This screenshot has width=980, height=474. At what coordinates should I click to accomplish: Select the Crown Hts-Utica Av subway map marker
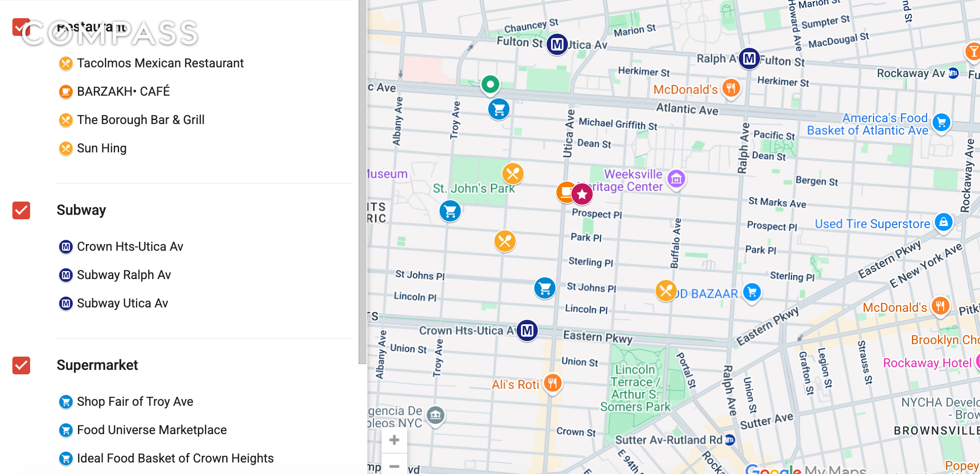527,330
